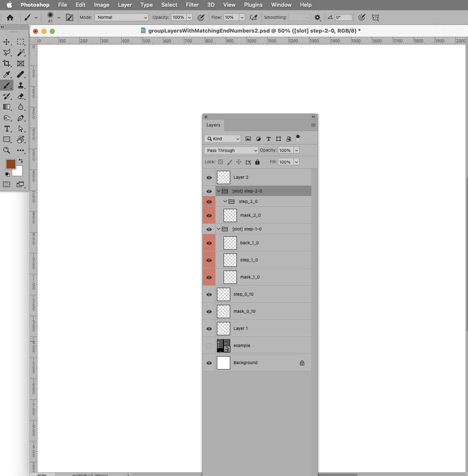Click the Layers panel tab
This screenshot has height=476, width=468.
(x=213, y=125)
